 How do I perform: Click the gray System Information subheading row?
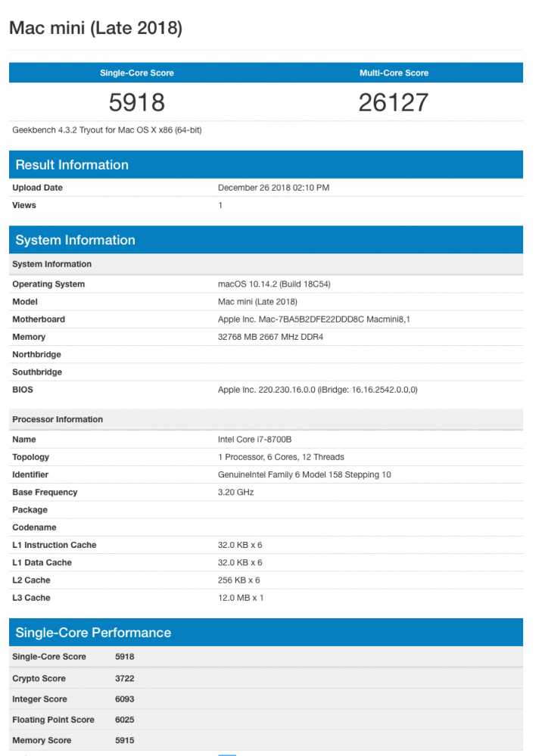click(x=266, y=264)
